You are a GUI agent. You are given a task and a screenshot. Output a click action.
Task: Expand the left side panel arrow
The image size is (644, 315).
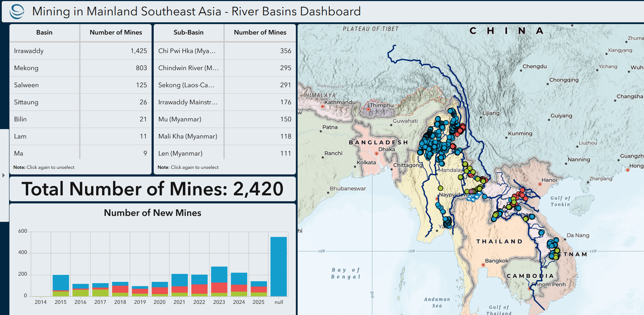[3, 175]
